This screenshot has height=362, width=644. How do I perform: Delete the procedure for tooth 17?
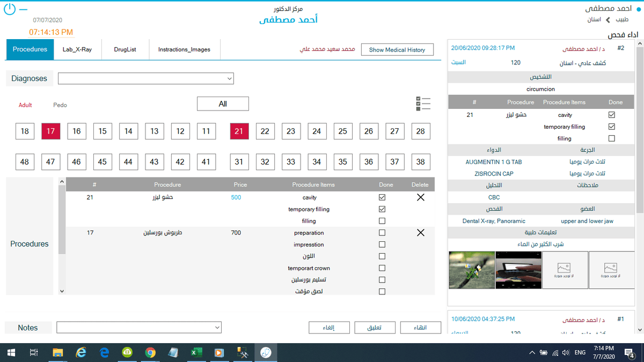click(420, 233)
